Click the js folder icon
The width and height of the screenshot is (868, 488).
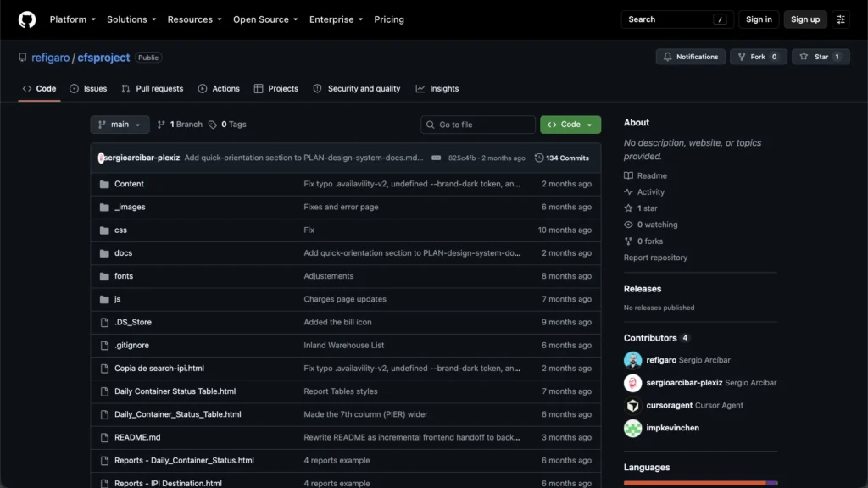pyautogui.click(x=104, y=299)
